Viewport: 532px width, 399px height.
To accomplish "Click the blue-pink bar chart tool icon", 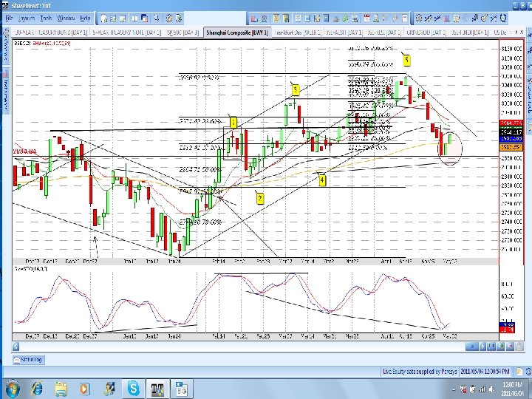I will [x=447, y=18].
